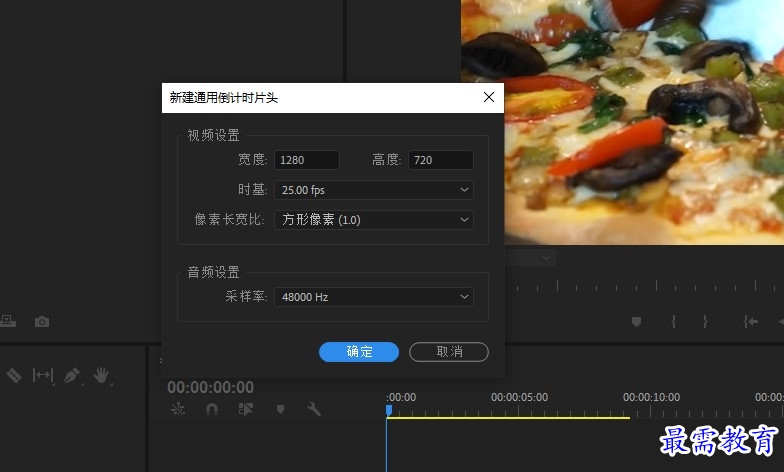Click the 高度 field showing 720

pyautogui.click(x=441, y=160)
